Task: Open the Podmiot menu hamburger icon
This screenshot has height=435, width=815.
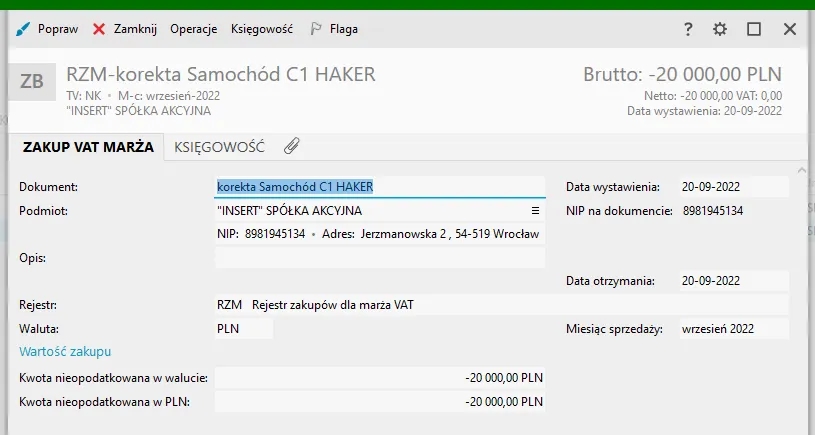Action: [x=535, y=211]
